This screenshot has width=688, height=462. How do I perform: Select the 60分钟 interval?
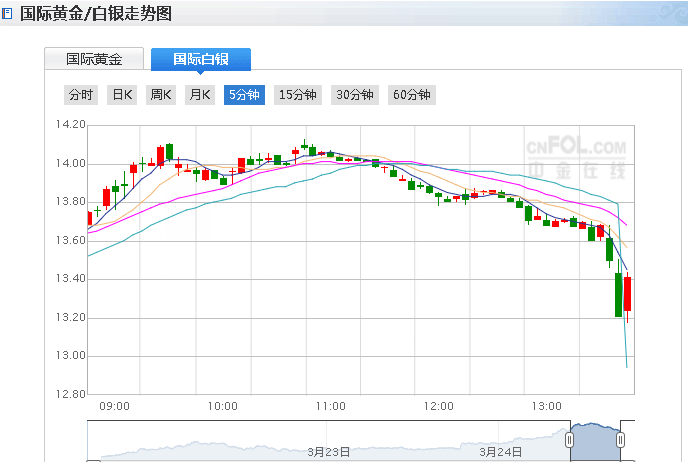pyautogui.click(x=412, y=95)
